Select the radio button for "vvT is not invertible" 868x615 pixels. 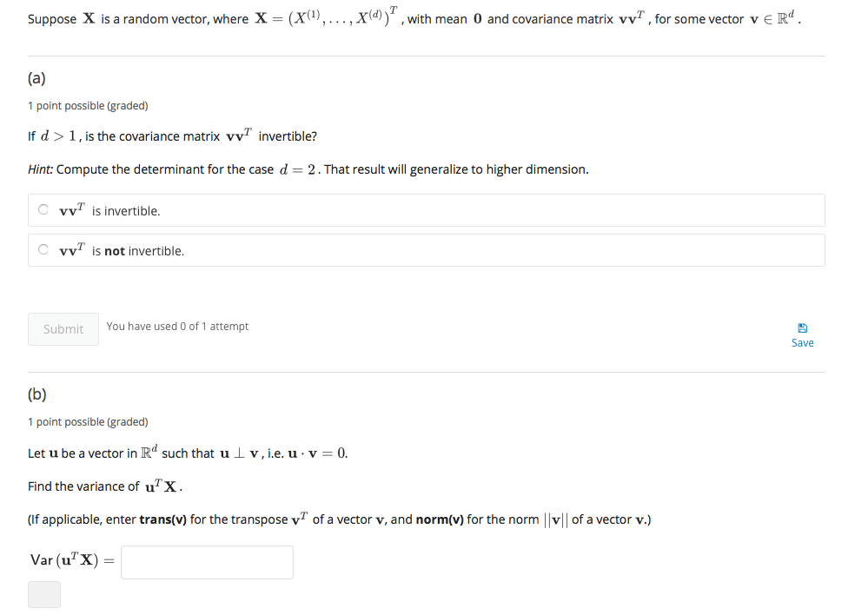click(x=43, y=249)
